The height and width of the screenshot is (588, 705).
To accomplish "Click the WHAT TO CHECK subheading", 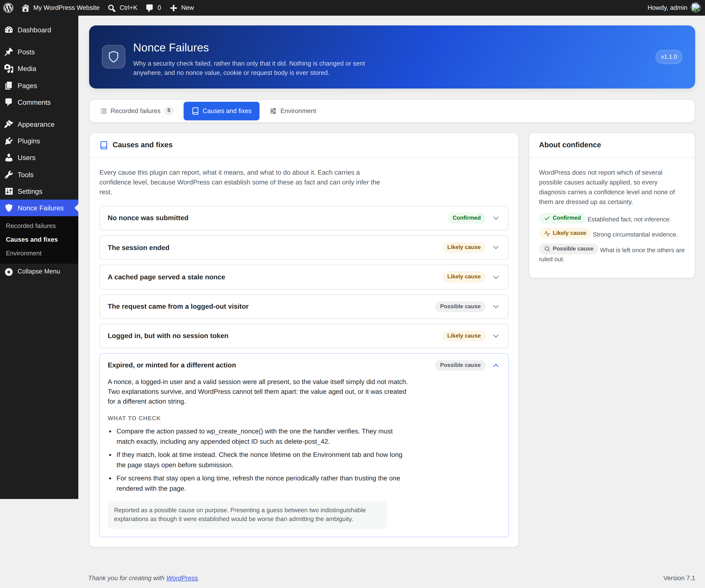I will pos(134,418).
